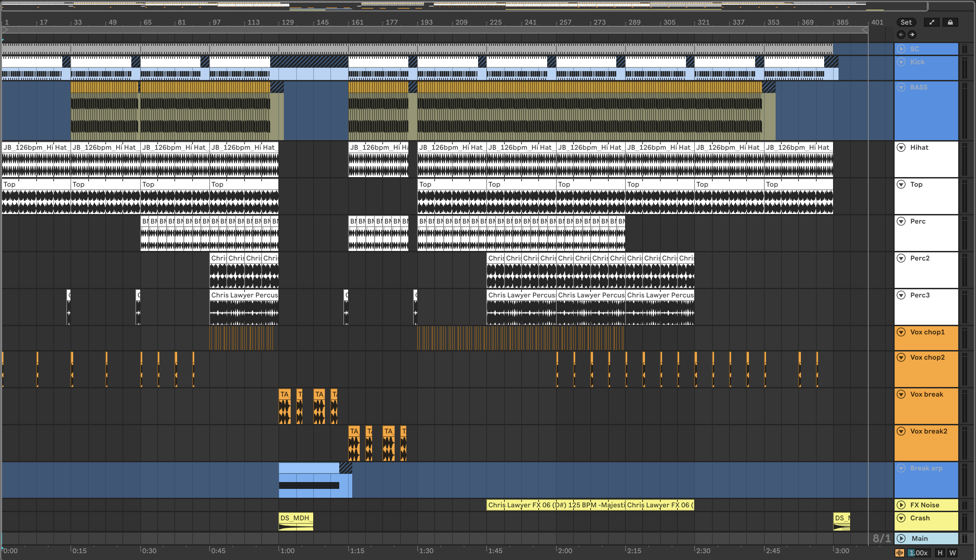Select the Main track name
This screenshot has width=976, height=560.
pyautogui.click(x=920, y=538)
